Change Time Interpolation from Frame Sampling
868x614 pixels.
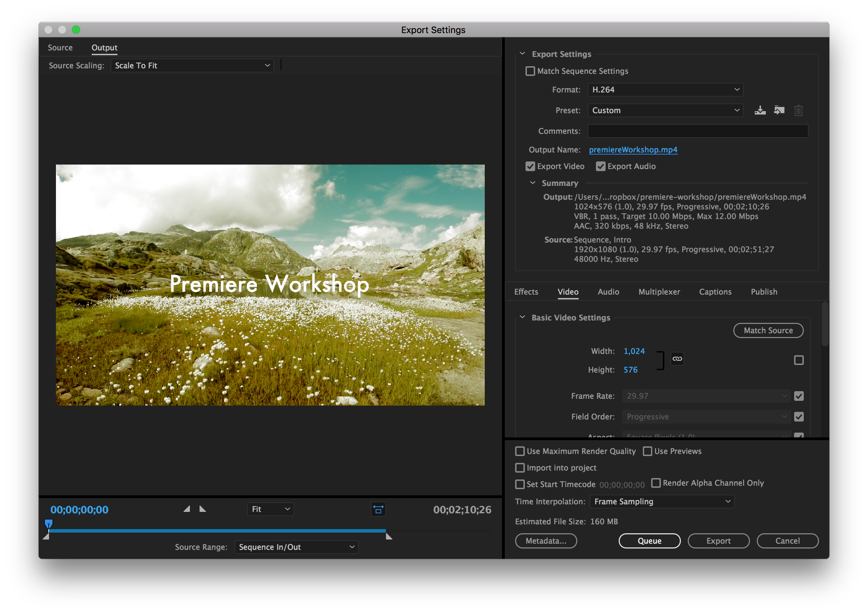(662, 501)
